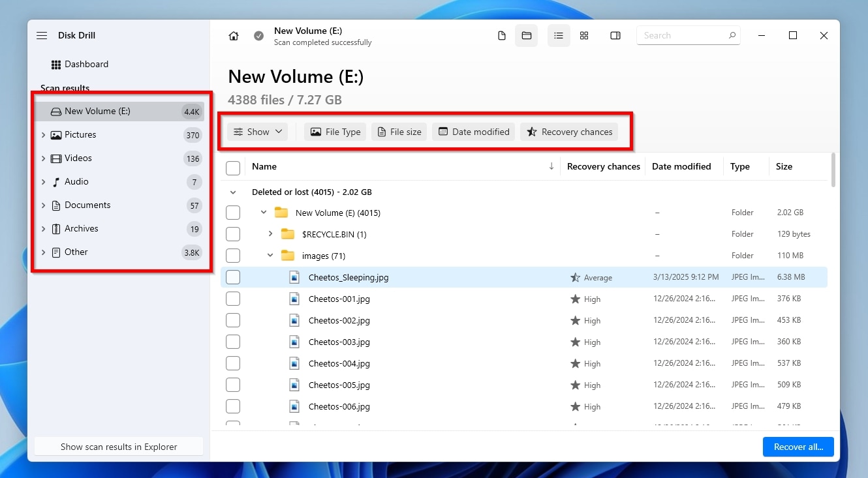
Task: Click Show scan results in Explorer
Action: [x=118, y=447]
